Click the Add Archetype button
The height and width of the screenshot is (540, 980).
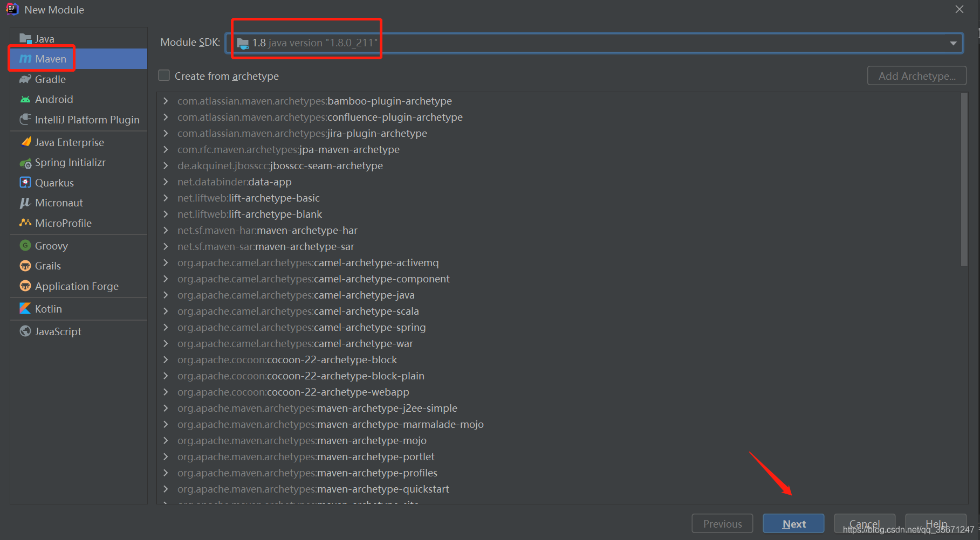(x=917, y=76)
